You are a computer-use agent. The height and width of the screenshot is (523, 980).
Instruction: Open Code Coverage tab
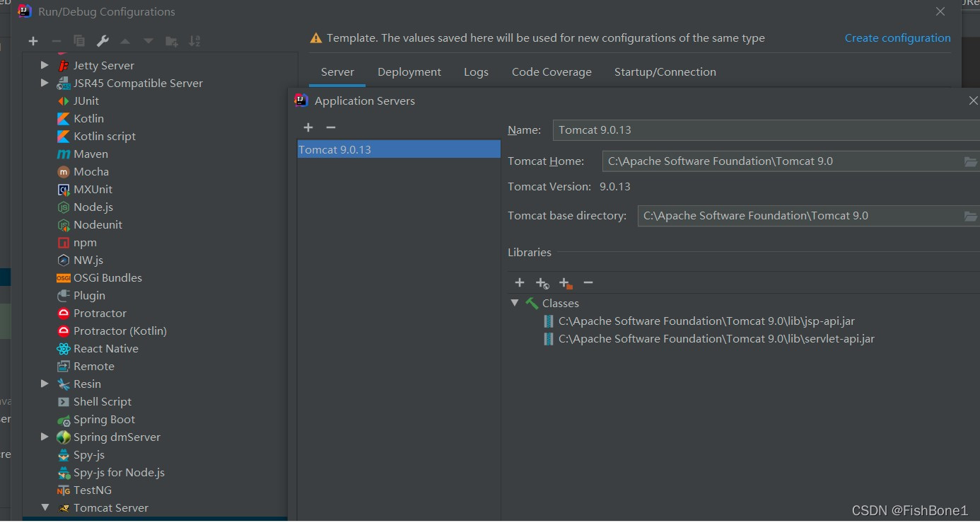point(552,72)
